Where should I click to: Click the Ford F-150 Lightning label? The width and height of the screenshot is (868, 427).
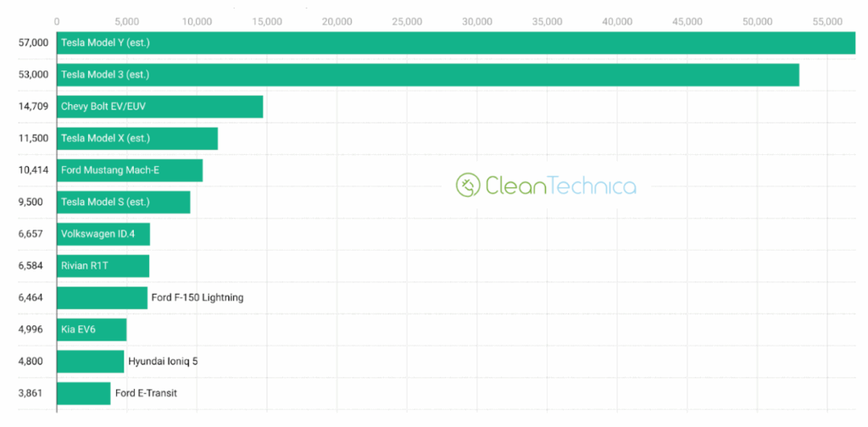coord(197,297)
